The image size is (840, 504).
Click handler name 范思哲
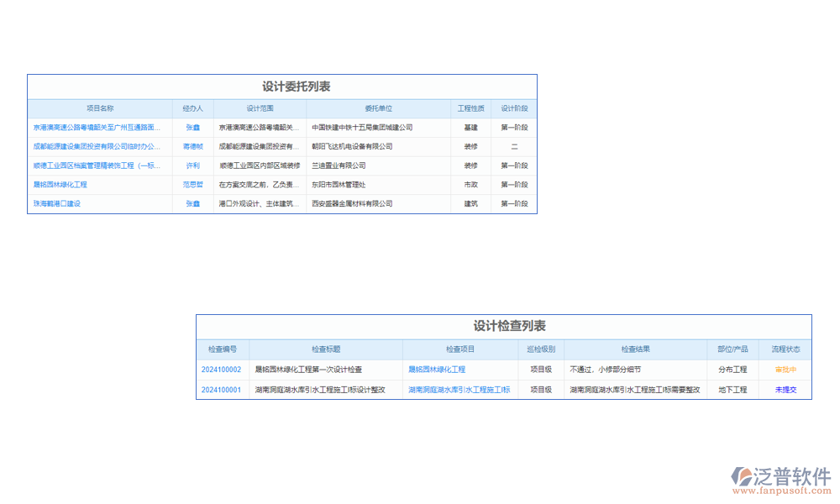point(193,184)
